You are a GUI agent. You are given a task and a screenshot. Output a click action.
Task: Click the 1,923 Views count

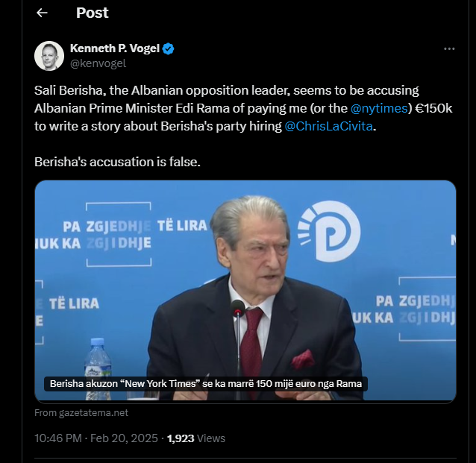click(x=195, y=438)
